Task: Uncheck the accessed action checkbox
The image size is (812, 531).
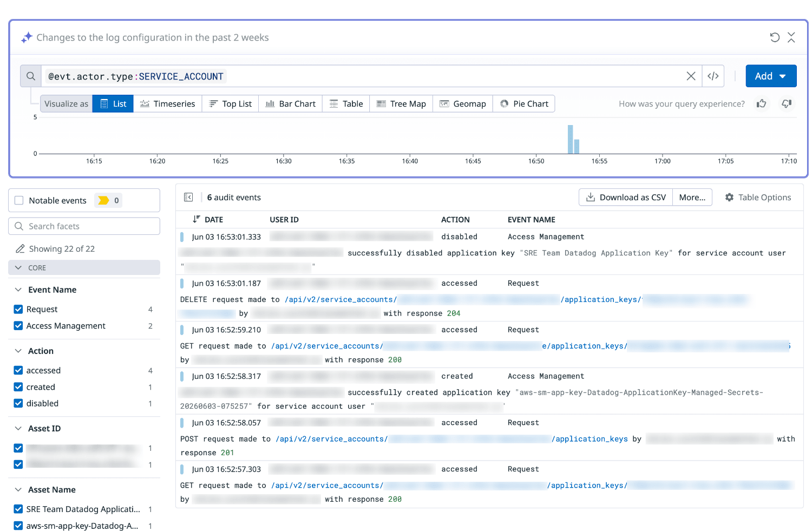Action: click(18, 370)
